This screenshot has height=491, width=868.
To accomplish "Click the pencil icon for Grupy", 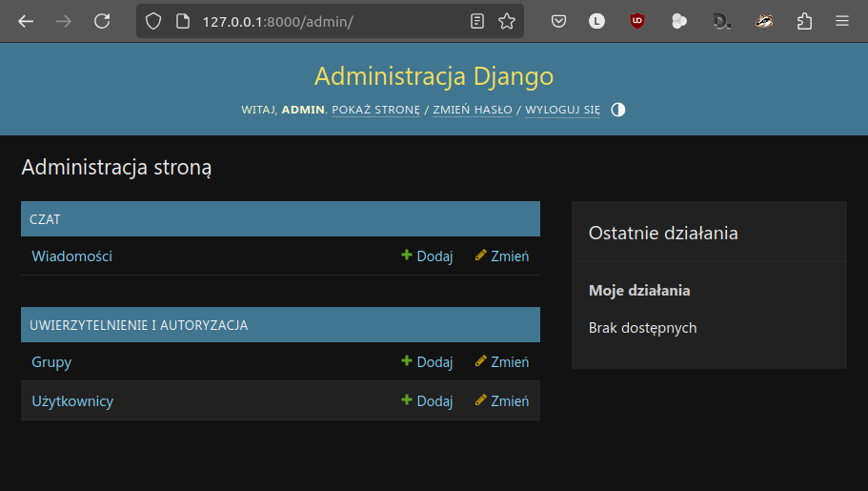I will tap(480, 360).
